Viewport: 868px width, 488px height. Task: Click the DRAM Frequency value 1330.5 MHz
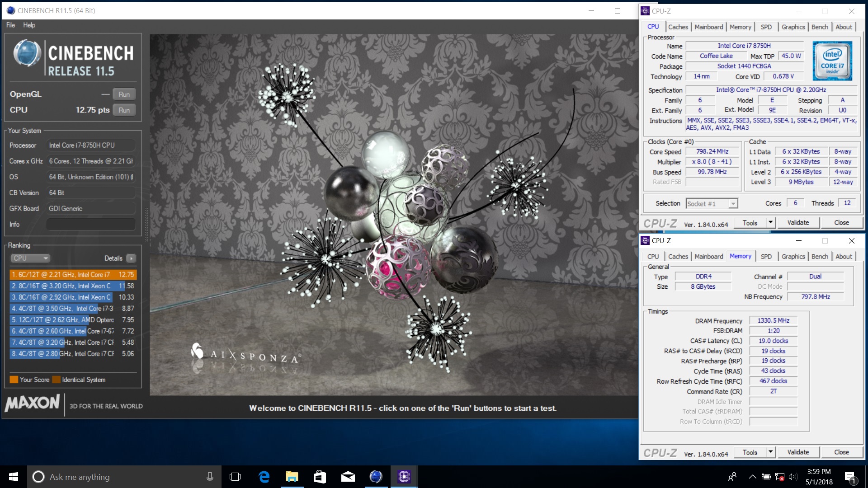[774, 321]
